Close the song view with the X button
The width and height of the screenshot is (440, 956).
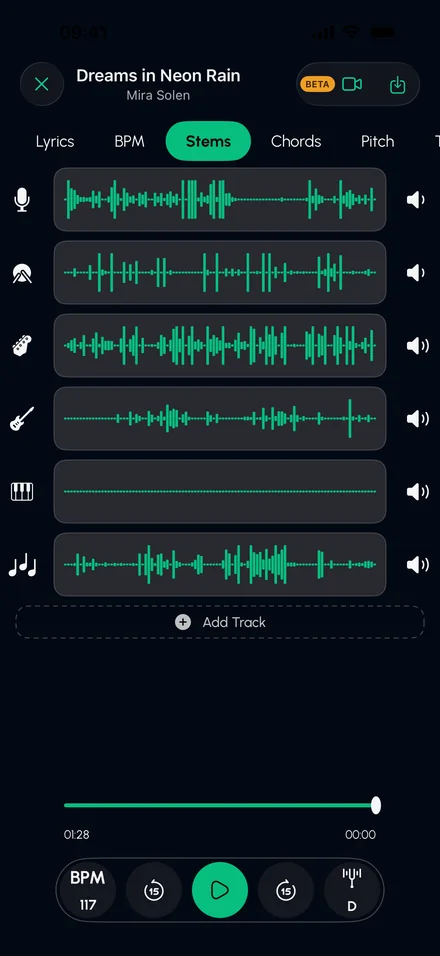pyautogui.click(x=41, y=84)
